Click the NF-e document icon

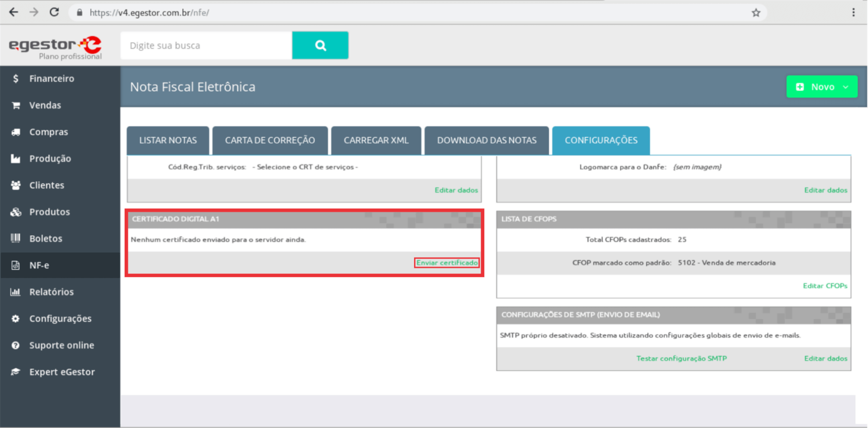pos(16,265)
